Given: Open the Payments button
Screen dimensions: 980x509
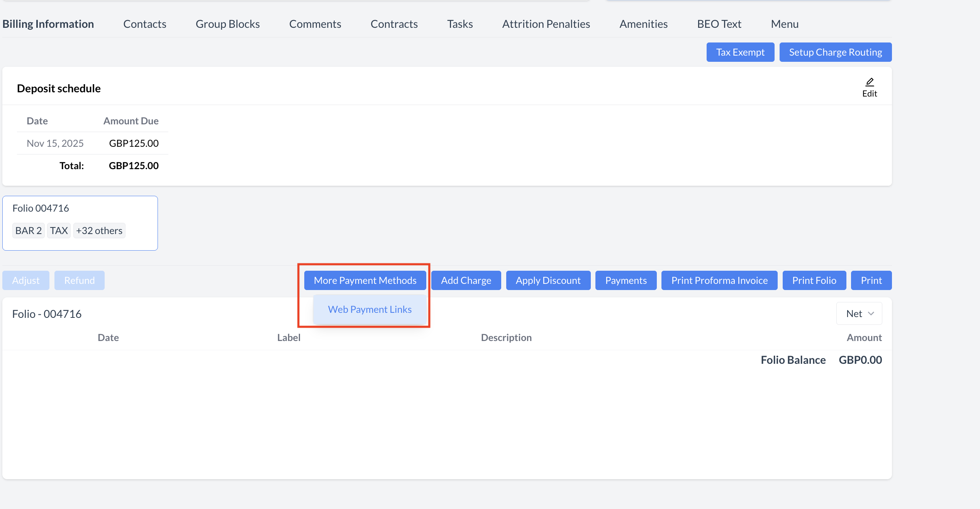Looking at the screenshot, I should [626, 280].
